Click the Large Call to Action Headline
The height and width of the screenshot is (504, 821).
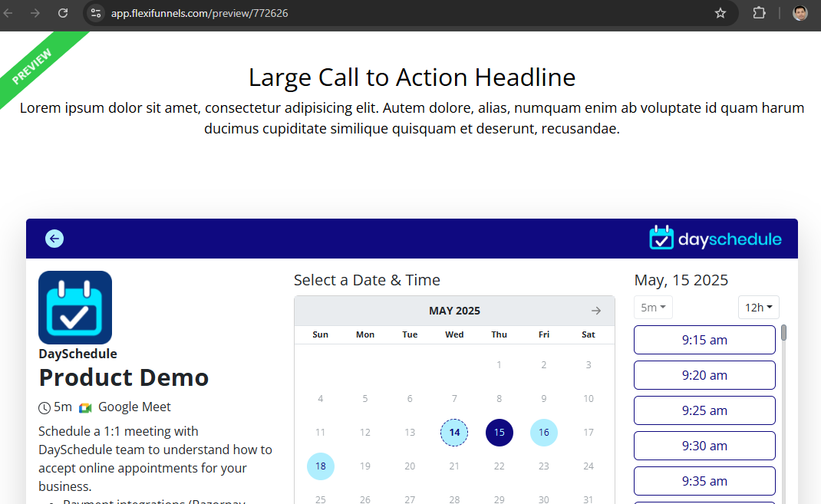pyautogui.click(x=412, y=77)
